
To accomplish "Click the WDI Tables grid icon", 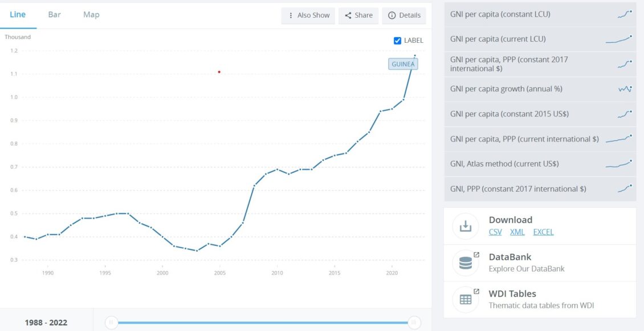I will point(466,300).
